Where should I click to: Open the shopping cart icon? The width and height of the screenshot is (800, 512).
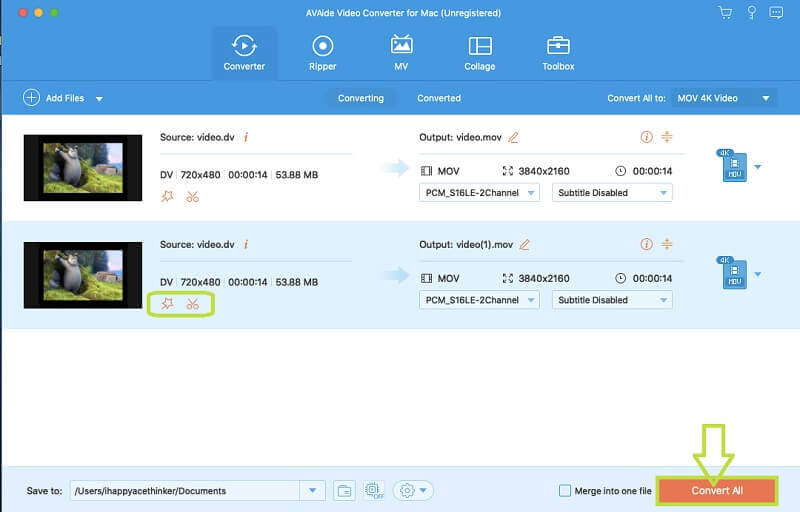click(x=725, y=12)
